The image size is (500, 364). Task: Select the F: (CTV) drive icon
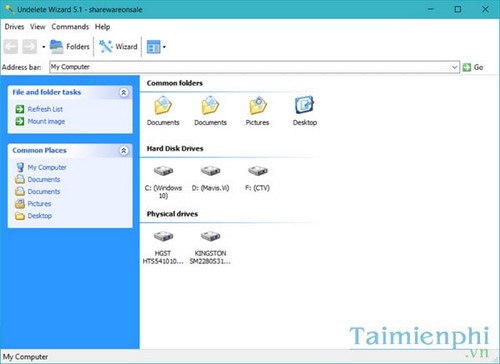click(258, 171)
